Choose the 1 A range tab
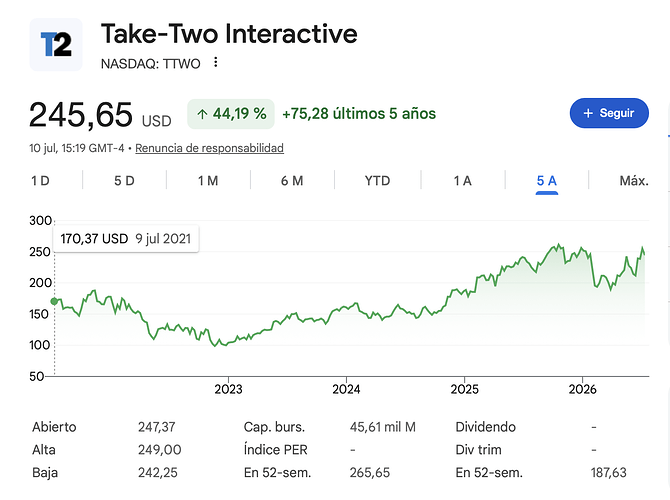 [463, 181]
